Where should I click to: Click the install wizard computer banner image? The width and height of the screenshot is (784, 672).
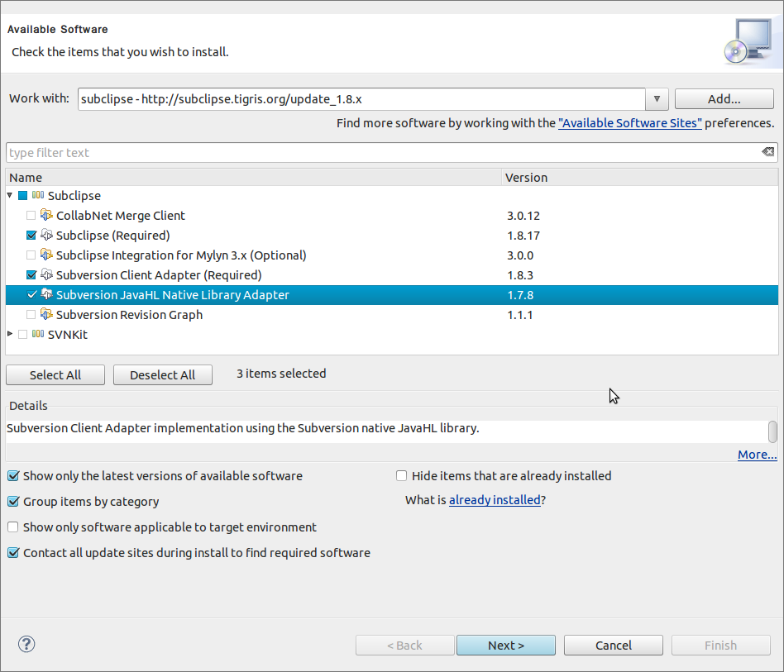(748, 41)
